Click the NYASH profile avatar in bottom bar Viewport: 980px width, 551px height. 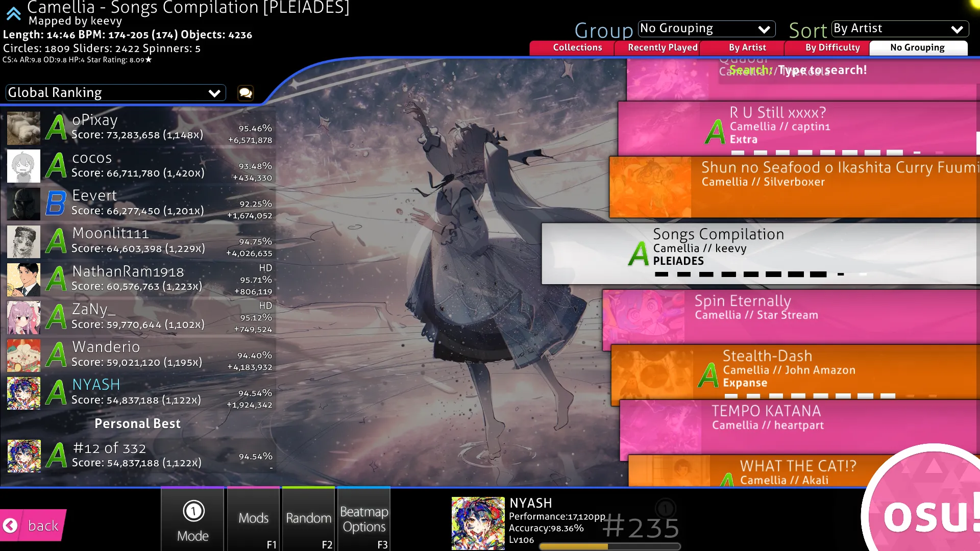tap(478, 523)
